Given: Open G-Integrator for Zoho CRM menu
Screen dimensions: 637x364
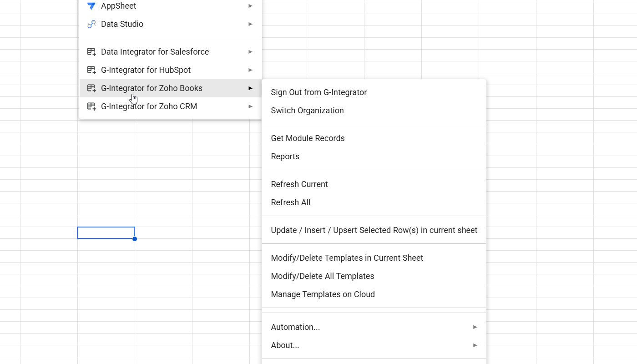Looking at the screenshot, I should click(171, 106).
